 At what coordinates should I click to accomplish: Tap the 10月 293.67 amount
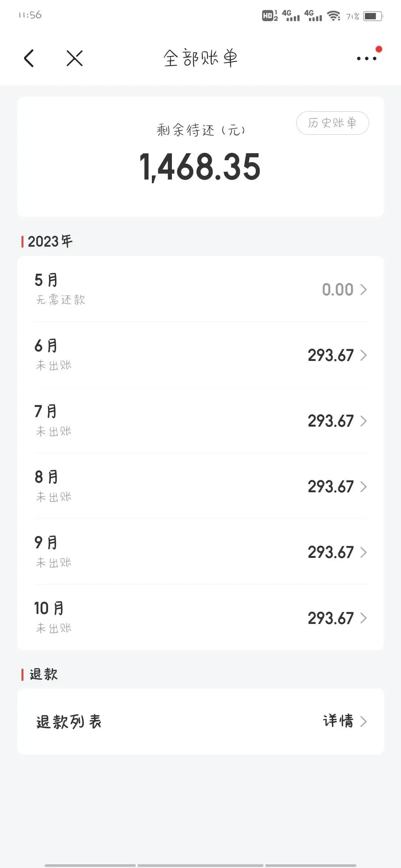[330, 618]
